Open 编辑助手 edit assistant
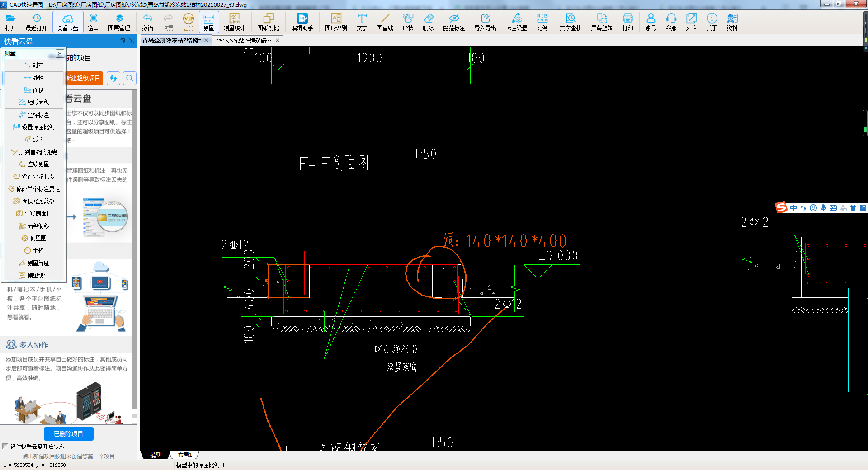The image size is (868, 470). tap(302, 22)
